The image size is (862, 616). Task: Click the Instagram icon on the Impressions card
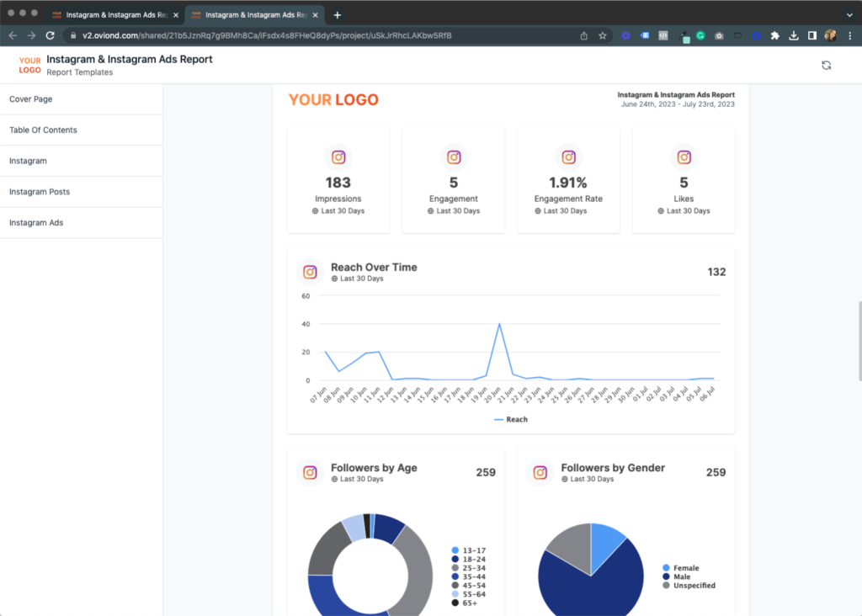pyautogui.click(x=338, y=157)
